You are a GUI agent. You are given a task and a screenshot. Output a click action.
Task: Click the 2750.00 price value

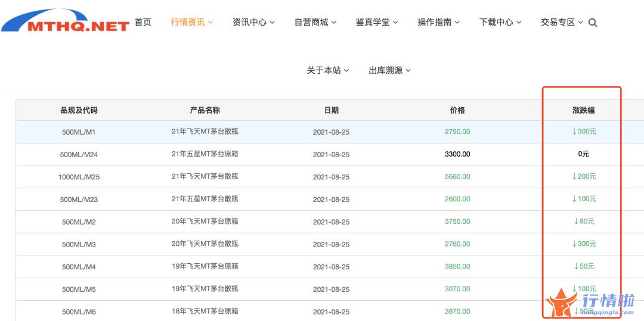457,132
